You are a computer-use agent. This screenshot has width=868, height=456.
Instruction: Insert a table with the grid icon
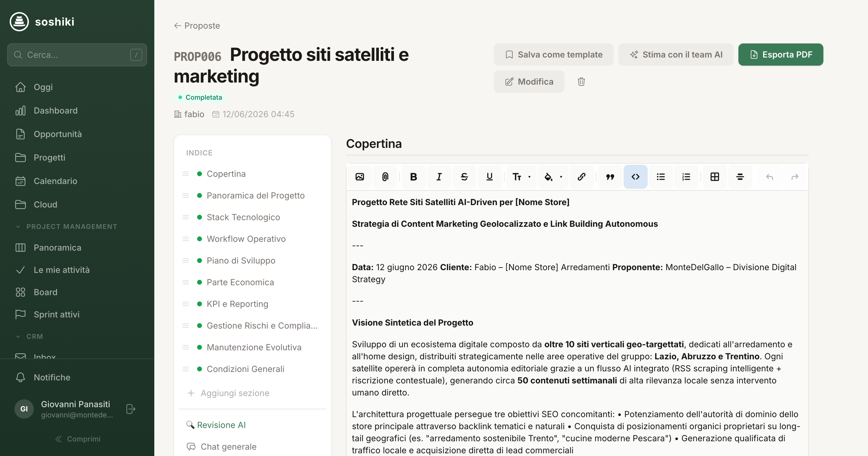tap(715, 177)
